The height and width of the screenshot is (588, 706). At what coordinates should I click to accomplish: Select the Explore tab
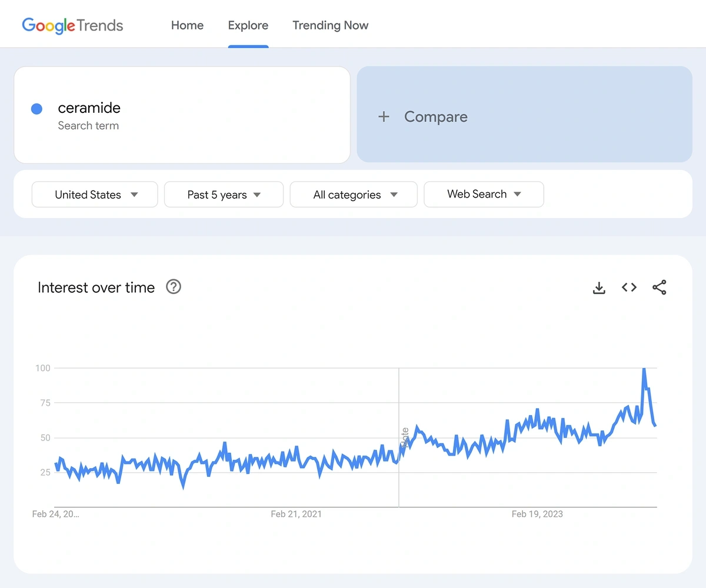pyautogui.click(x=248, y=25)
